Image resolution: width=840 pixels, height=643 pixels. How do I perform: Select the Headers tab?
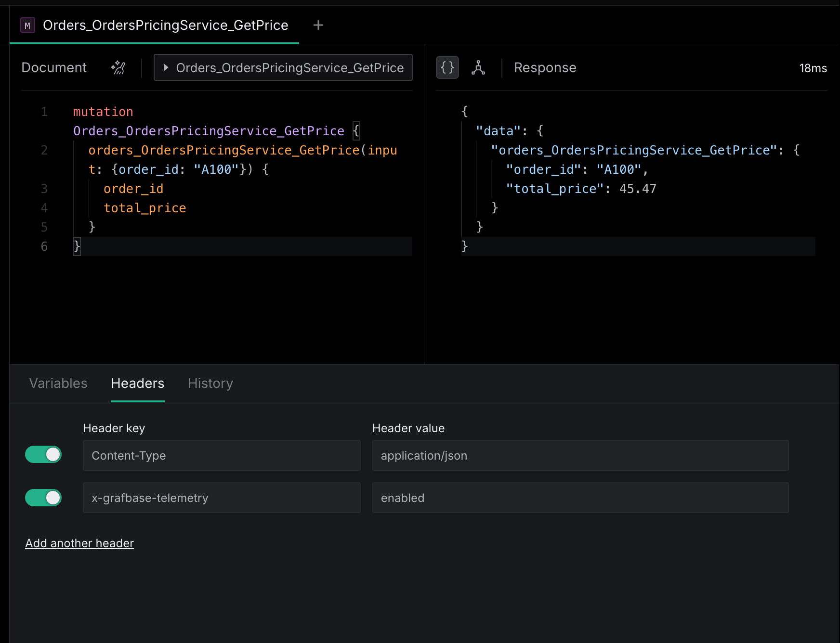tap(137, 383)
